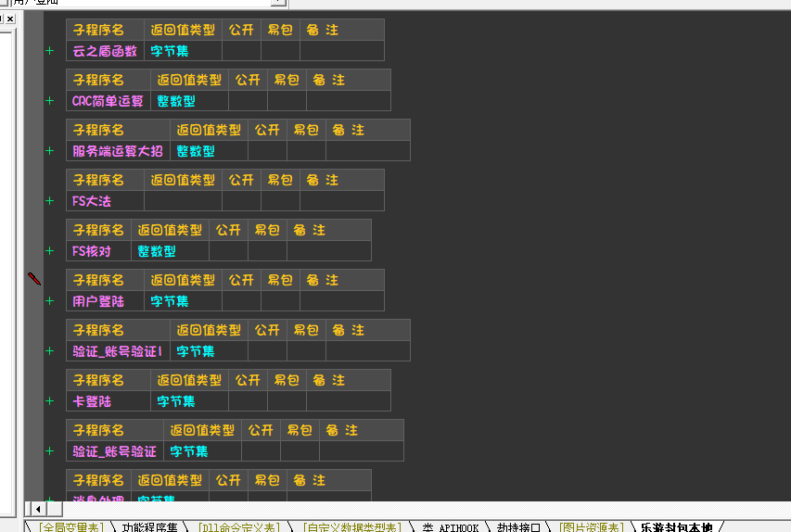This screenshot has height=532, width=791.
Task: Select the 服务端运算大招 subroutine name cell
Action: pyautogui.click(x=118, y=151)
